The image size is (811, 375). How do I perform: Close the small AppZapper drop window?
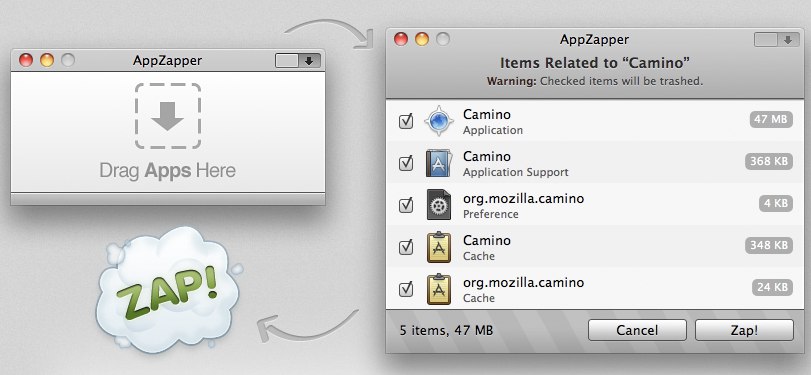pos(26,61)
